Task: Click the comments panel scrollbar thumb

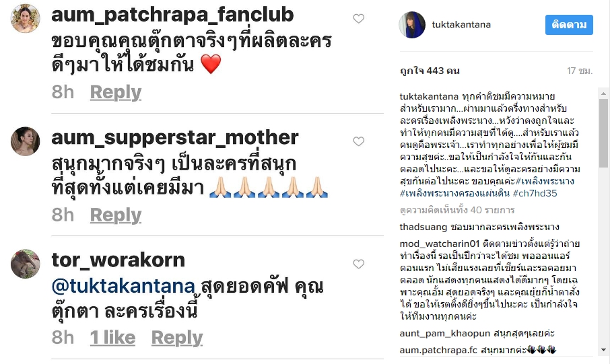Action: [603, 133]
